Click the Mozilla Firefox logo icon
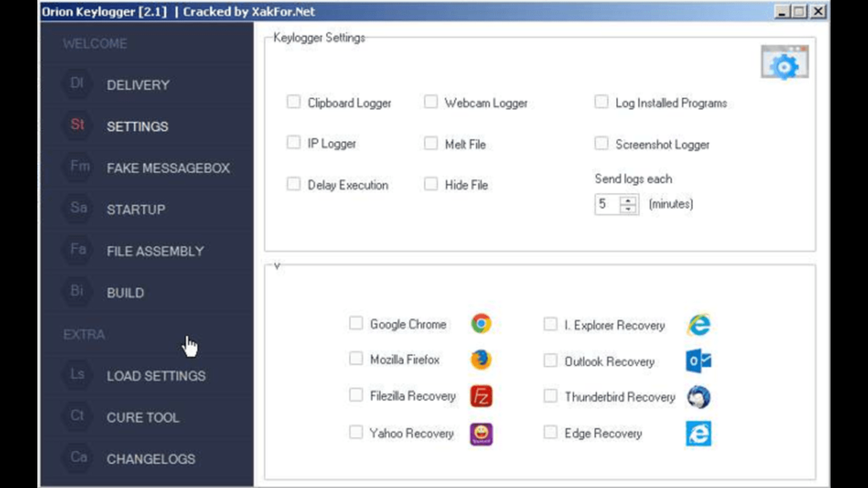This screenshot has width=868, height=488. click(x=481, y=359)
